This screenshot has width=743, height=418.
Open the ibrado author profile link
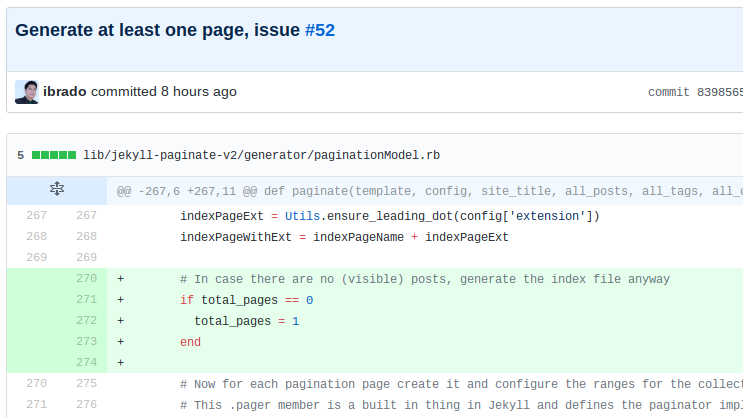pyautogui.click(x=65, y=92)
